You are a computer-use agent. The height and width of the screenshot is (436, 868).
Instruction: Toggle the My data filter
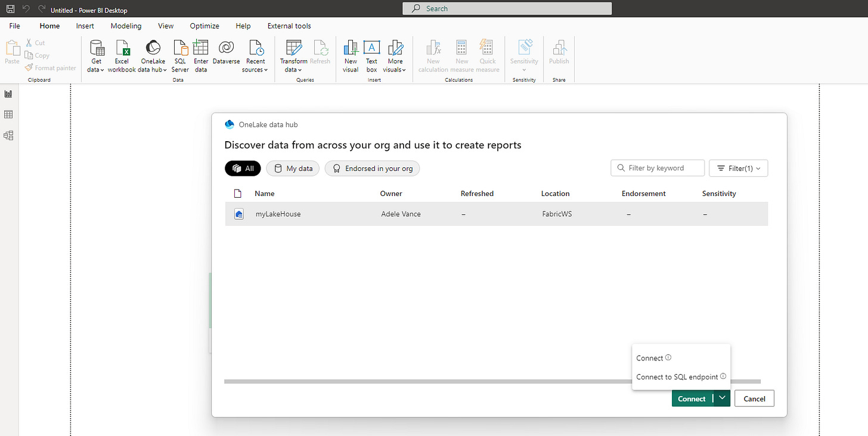(293, 169)
